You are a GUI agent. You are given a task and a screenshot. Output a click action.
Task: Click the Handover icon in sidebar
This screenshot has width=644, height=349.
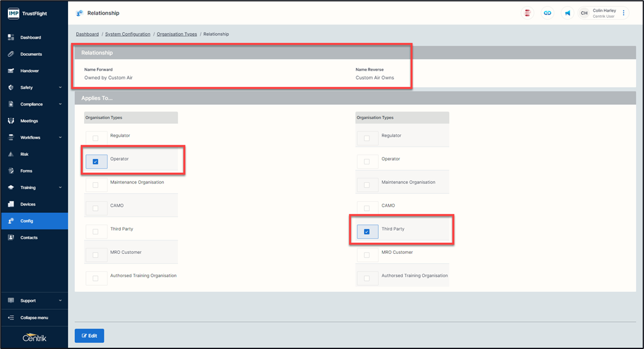(x=11, y=71)
